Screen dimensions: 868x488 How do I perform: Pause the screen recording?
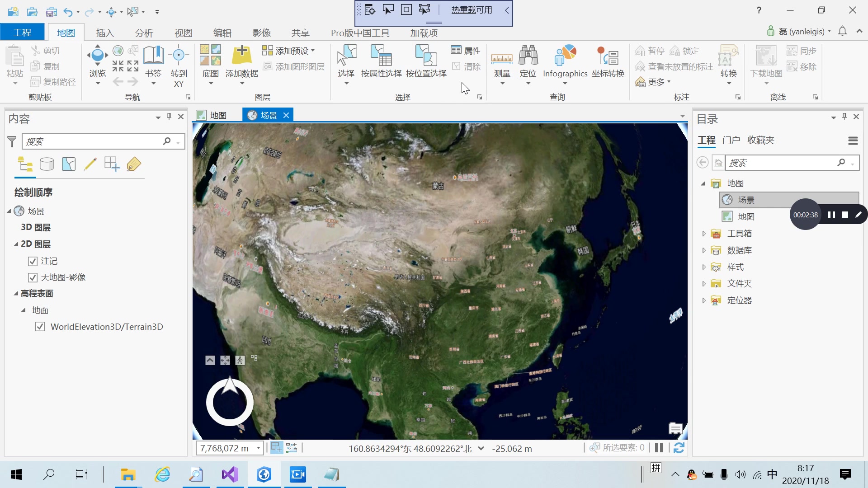click(x=831, y=214)
